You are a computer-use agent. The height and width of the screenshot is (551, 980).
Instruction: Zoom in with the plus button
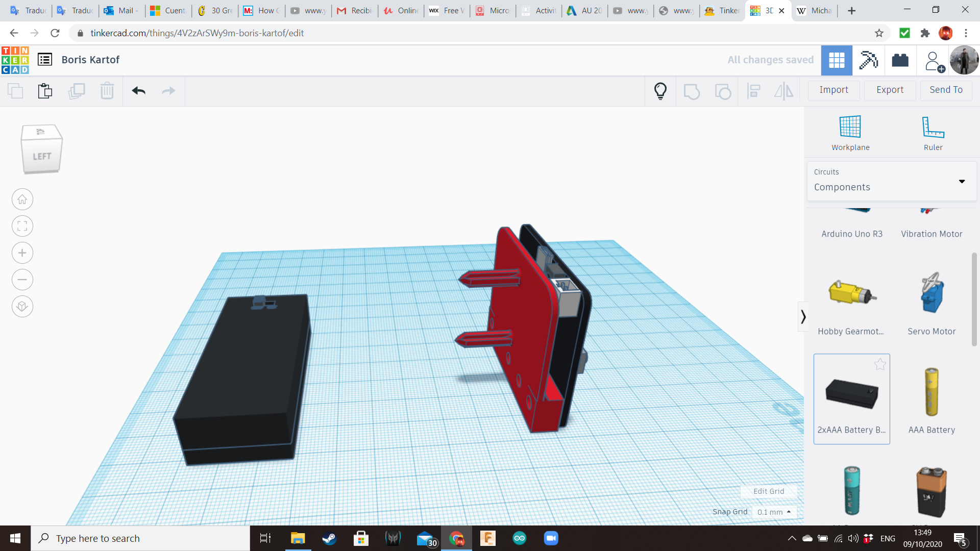coord(22,253)
